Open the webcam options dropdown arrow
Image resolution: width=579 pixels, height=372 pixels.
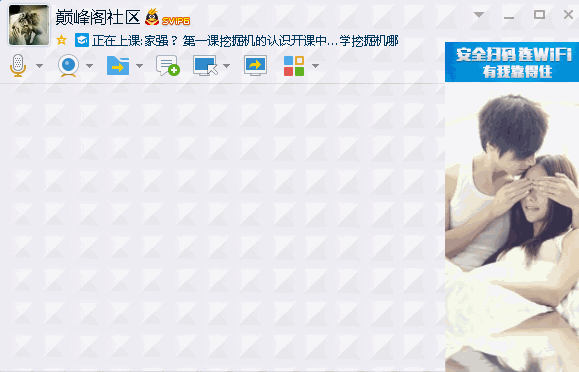click(89, 66)
